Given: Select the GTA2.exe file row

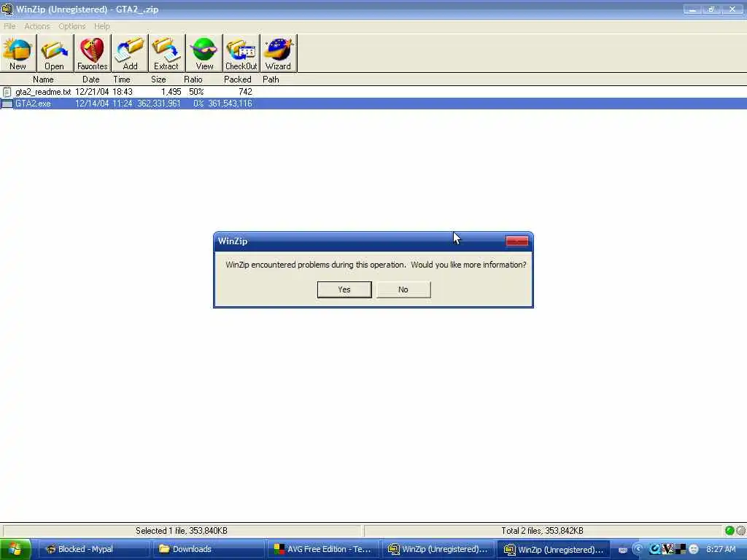Looking at the screenshot, I should point(373,104).
